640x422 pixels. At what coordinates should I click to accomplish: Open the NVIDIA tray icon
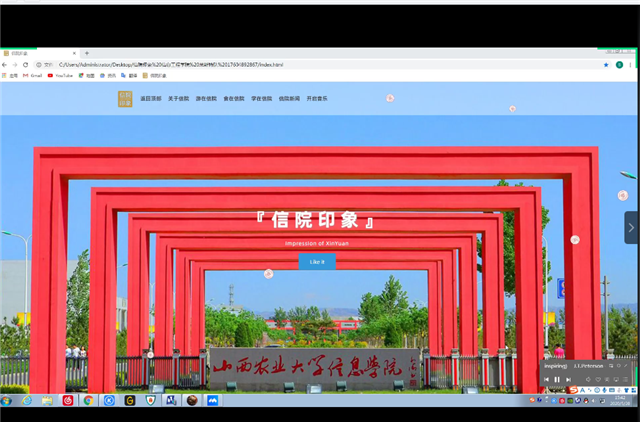click(x=570, y=401)
